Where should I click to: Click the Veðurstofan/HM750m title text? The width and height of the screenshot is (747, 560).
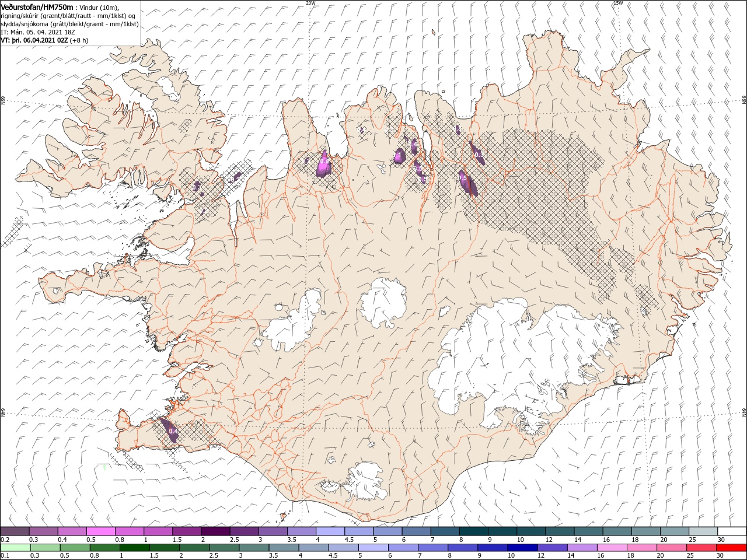(37, 6)
